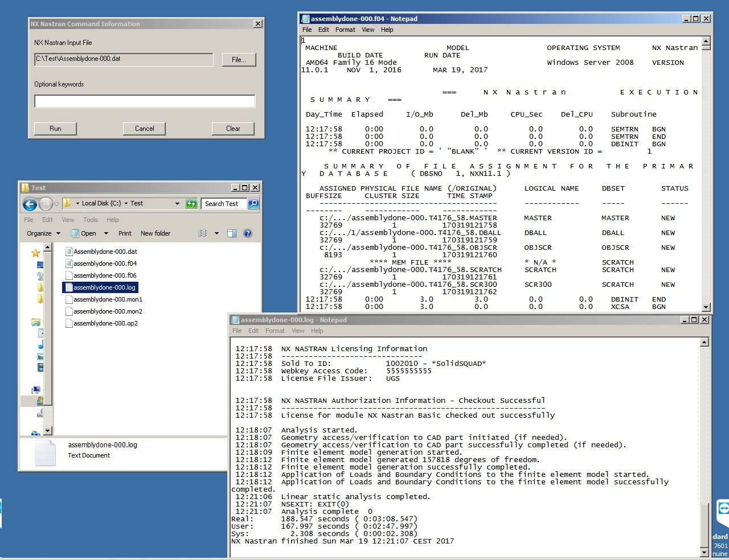This screenshot has height=560, width=729.
Task: Click the Favorites star in the navigation pane
Action: [35, 253]
